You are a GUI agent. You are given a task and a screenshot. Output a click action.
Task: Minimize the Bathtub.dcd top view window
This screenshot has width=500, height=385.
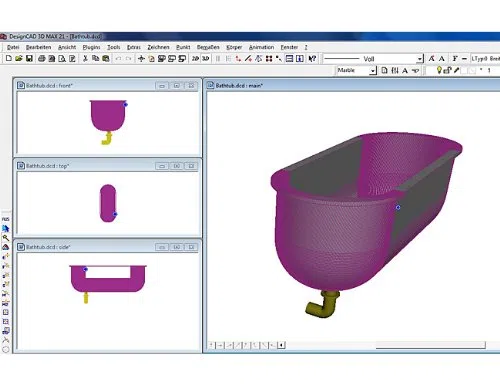point(162,166)
